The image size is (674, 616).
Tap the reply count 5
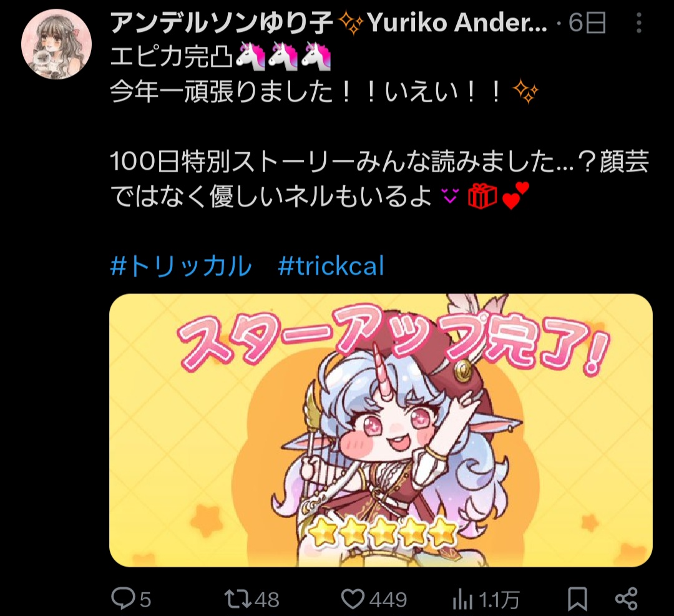coord(145,600)
